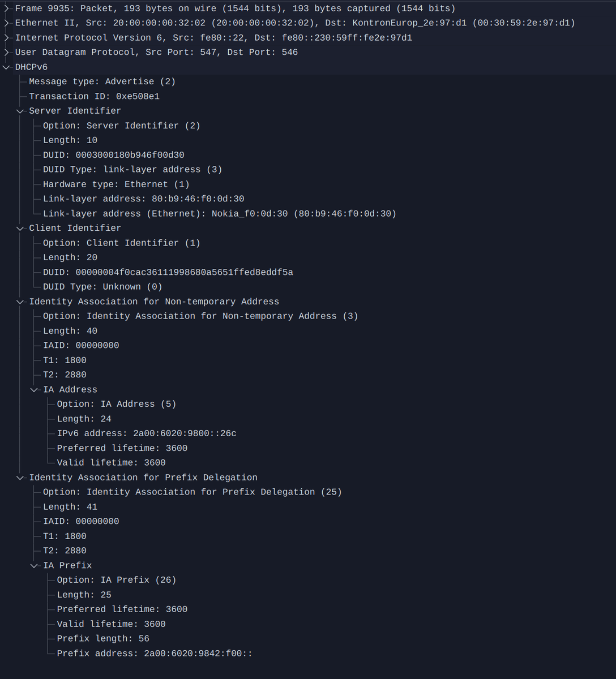Screen dimensions: 616x679
Task: Expand the Internet Protocol Version 6 section
Action: point(6,38)
